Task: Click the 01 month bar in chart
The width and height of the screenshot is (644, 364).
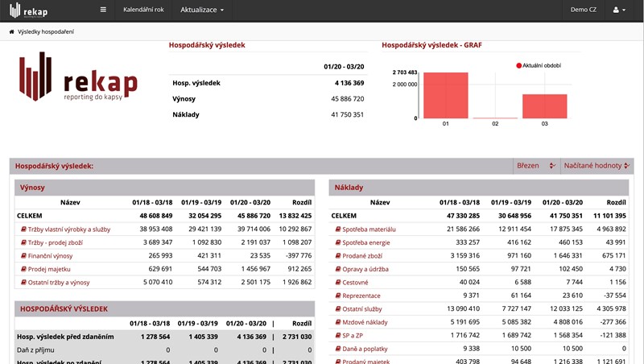Action: coord(445,95)
